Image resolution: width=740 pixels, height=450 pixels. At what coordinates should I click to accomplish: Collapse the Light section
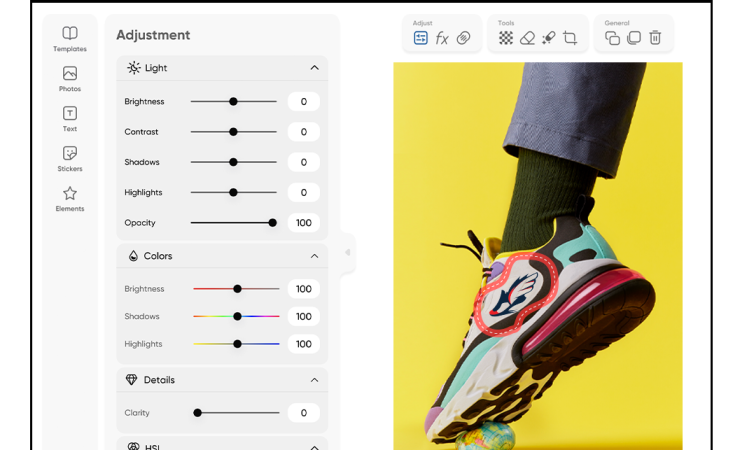tap(314, 68)
